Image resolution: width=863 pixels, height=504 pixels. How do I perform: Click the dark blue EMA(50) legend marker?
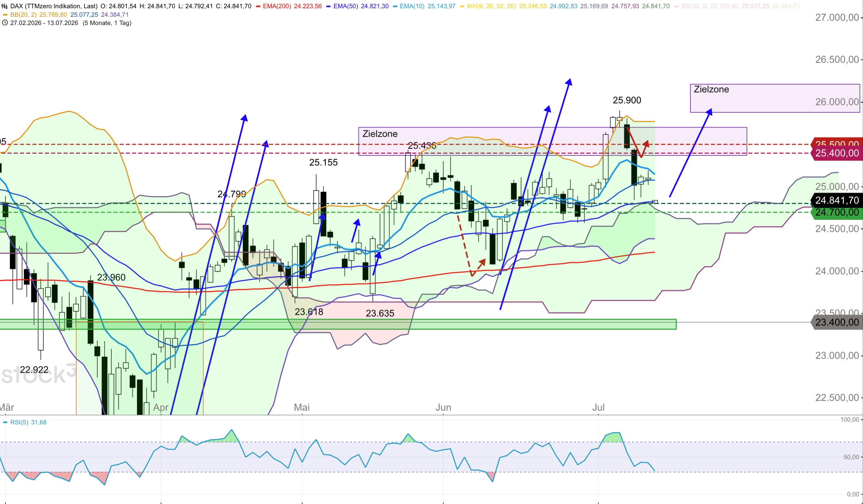[329, 6]
